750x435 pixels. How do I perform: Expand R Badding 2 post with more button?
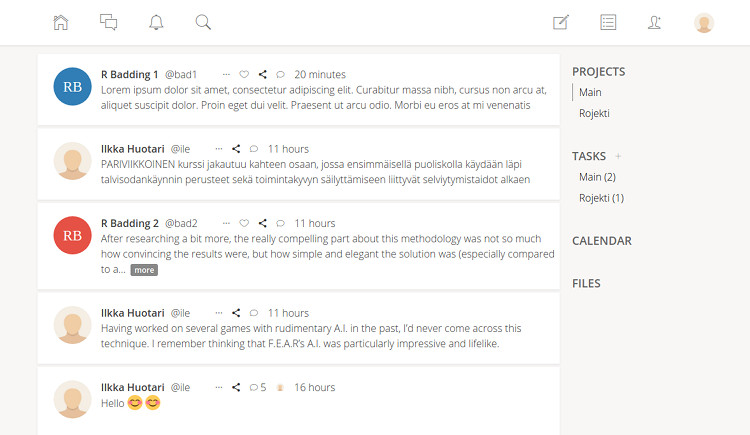click(x=145, y=270)
